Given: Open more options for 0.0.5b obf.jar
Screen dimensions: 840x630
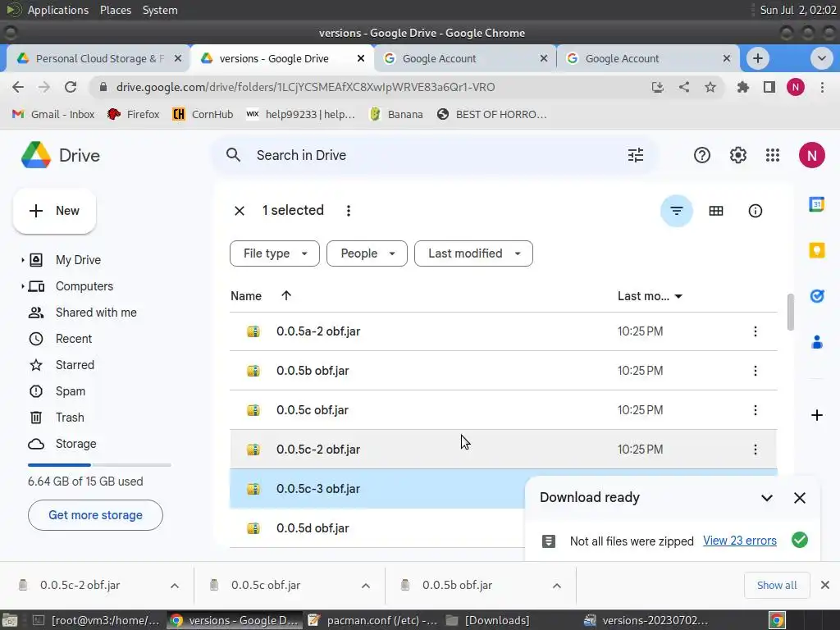Looking at the screenshot, I should (x=756, y=371).
